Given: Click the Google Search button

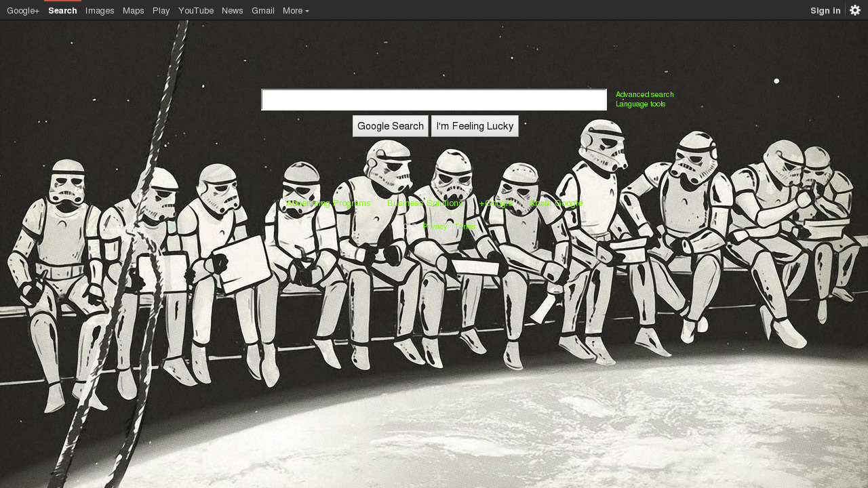Looking at the screenshot, I should pos(391,126).
